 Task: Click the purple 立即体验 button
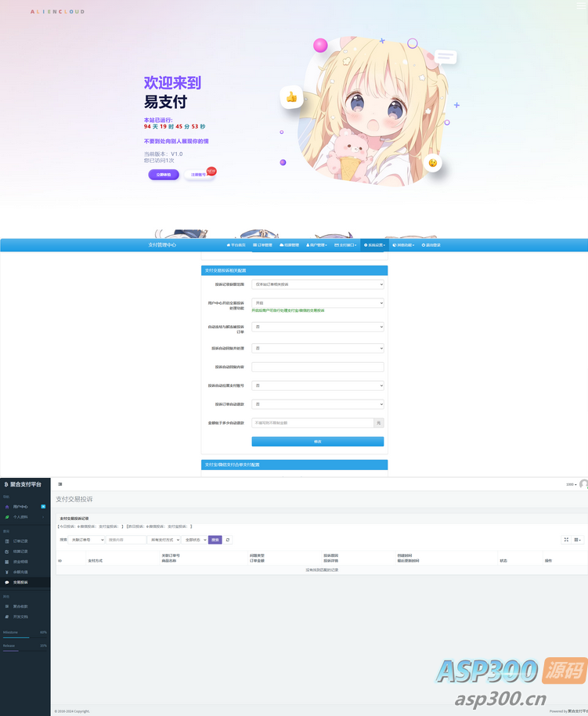coord(164,175)
